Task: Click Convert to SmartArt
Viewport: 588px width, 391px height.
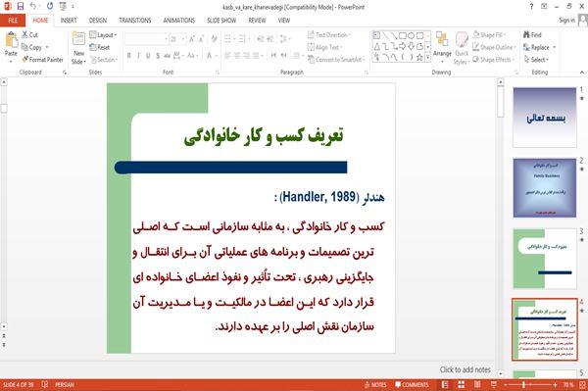Action: (336, 60)
